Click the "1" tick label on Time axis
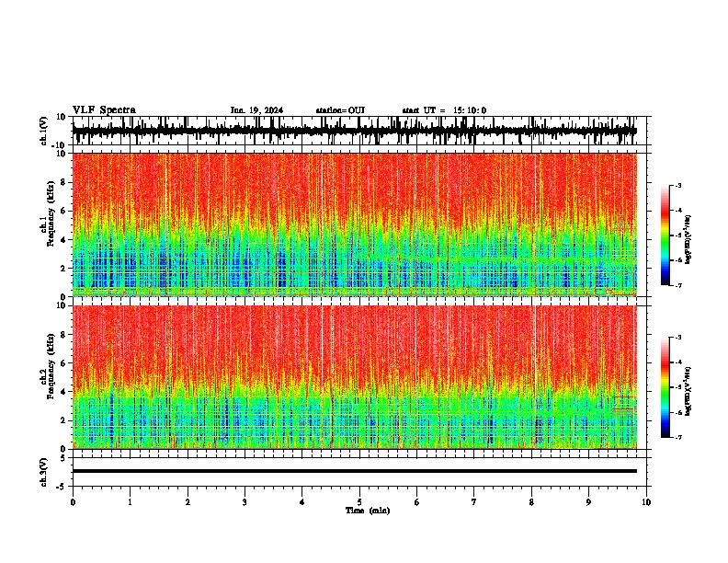Viewport: 728px width, 563px height. pyautogui.click(x=130, y=502)
